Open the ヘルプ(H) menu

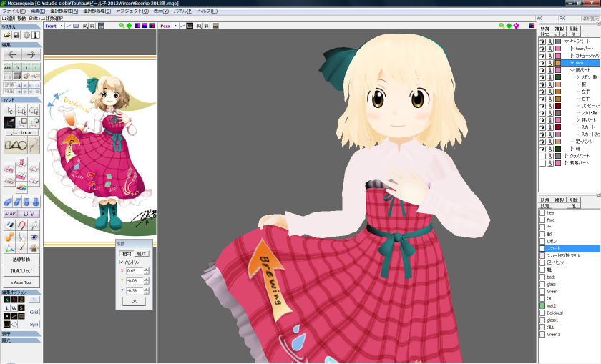point(207,11)
